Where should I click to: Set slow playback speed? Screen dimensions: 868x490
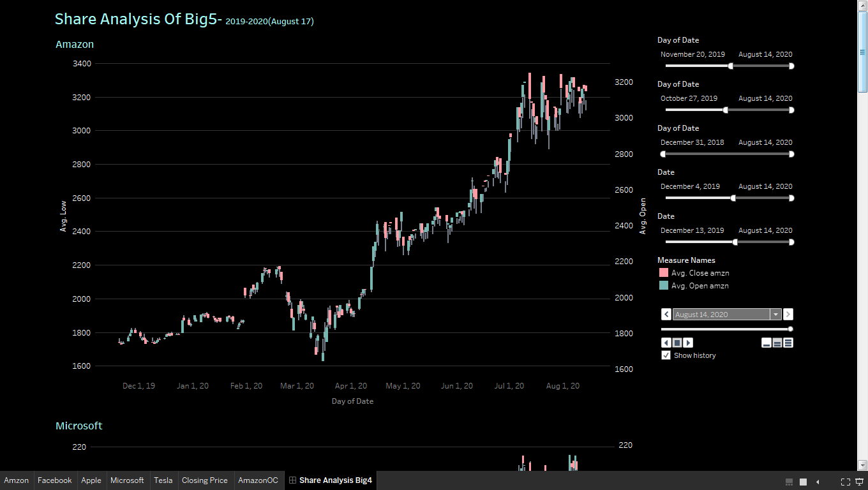click(767, 343)
